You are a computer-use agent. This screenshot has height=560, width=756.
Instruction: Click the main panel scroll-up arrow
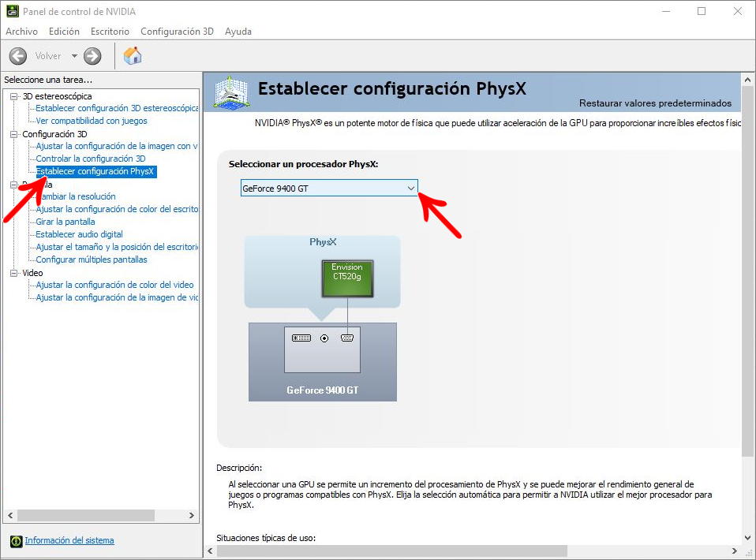747,80
